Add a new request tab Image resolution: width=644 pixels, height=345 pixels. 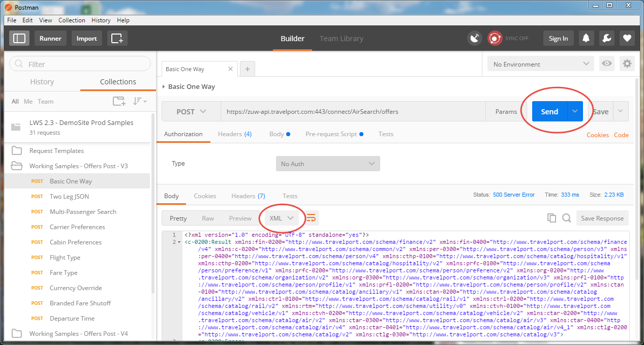[247, 69]
